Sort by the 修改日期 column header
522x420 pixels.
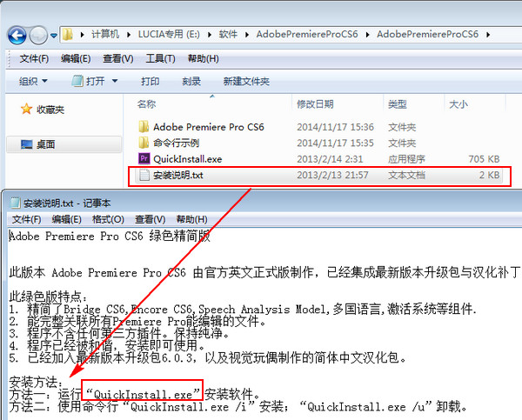pyautogui.click(x=315, y=104)
